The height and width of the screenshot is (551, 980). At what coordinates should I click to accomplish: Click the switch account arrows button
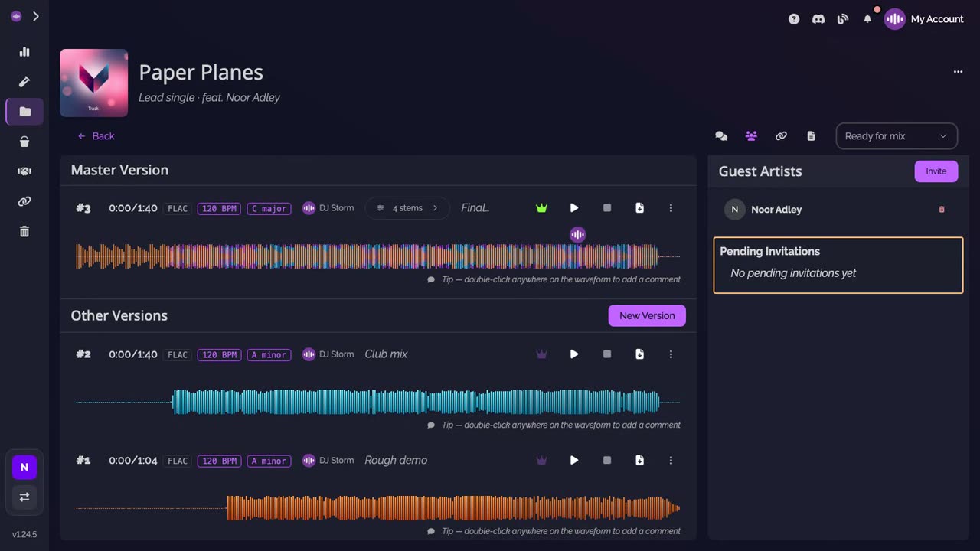[24, 497]
